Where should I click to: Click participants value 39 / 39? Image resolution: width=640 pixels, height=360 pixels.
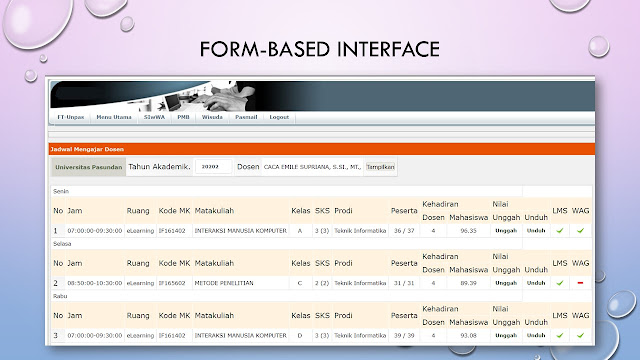point(404,335)
